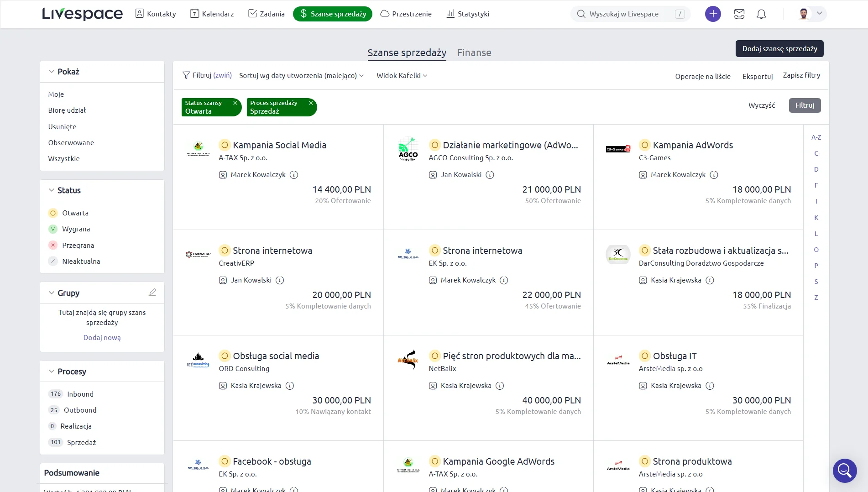Switch to the Finanse tab
868x492 pixels.
[x=474, y=52]
